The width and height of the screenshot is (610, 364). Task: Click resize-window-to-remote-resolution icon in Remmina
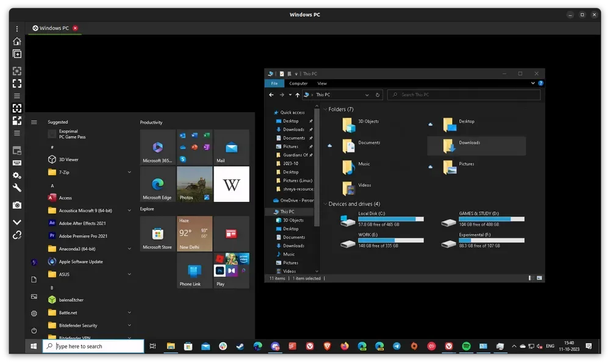(16, 71)
